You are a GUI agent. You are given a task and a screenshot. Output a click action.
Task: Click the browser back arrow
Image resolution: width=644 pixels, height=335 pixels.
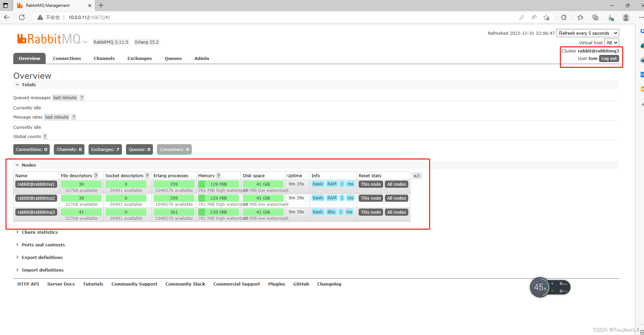tap(7, 17)
